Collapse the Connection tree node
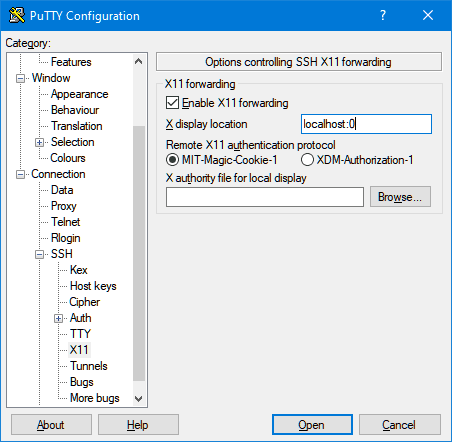Screen dimensions: 452x442 coord(21,175)
